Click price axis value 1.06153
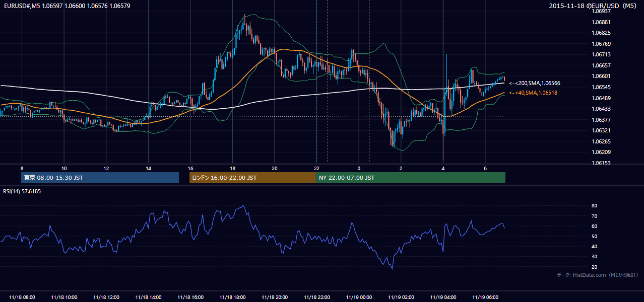 click(x=601, y=163)
